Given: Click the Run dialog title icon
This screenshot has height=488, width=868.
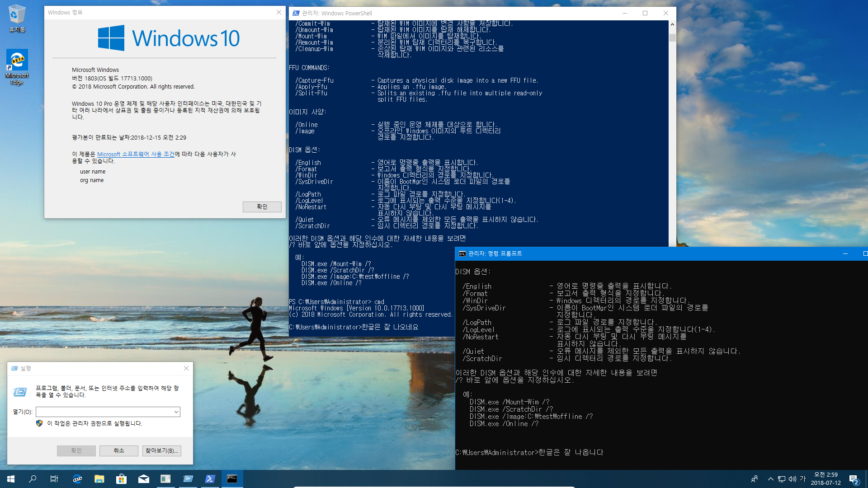Looking at the screenshot, I should tap(14, 368).
